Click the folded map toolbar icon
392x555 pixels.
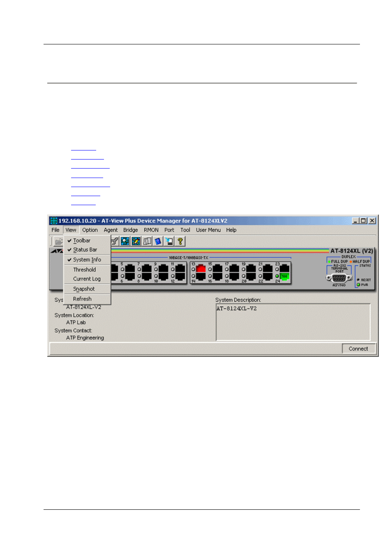[x=147, y=241]
